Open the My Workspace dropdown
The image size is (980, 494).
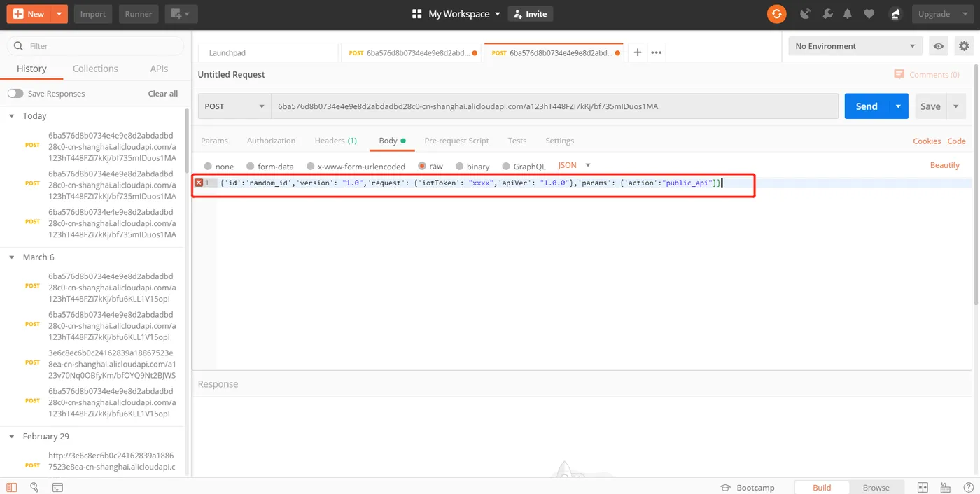464,14
